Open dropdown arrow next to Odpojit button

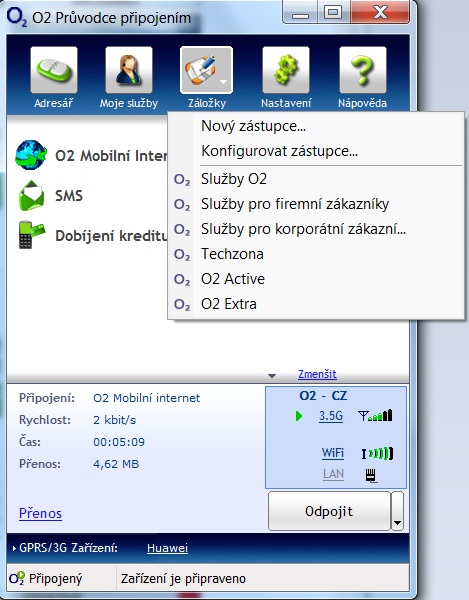397,511
